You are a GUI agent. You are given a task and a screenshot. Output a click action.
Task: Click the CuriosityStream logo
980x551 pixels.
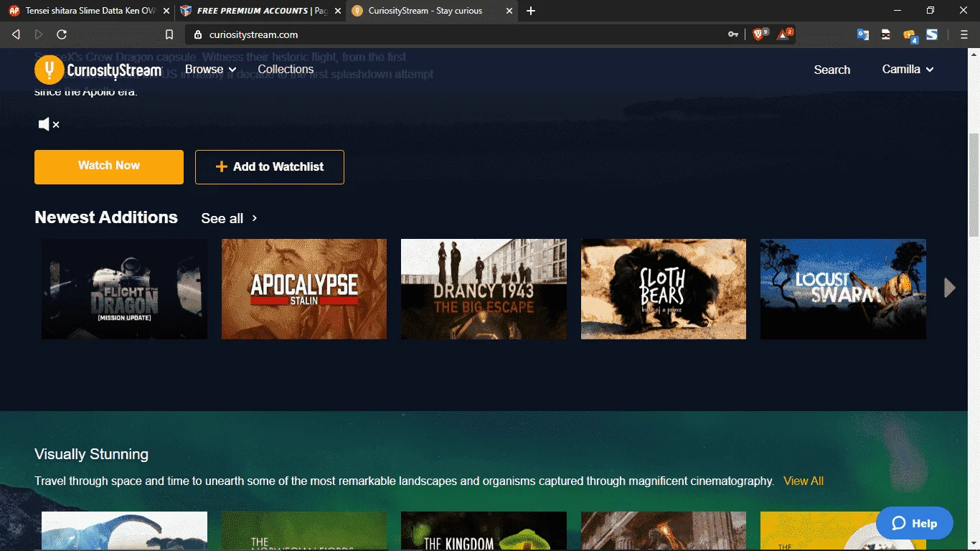coord(98,70)
